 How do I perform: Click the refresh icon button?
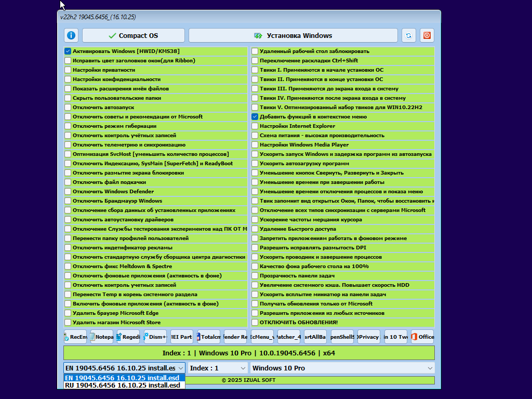(408, 35)
